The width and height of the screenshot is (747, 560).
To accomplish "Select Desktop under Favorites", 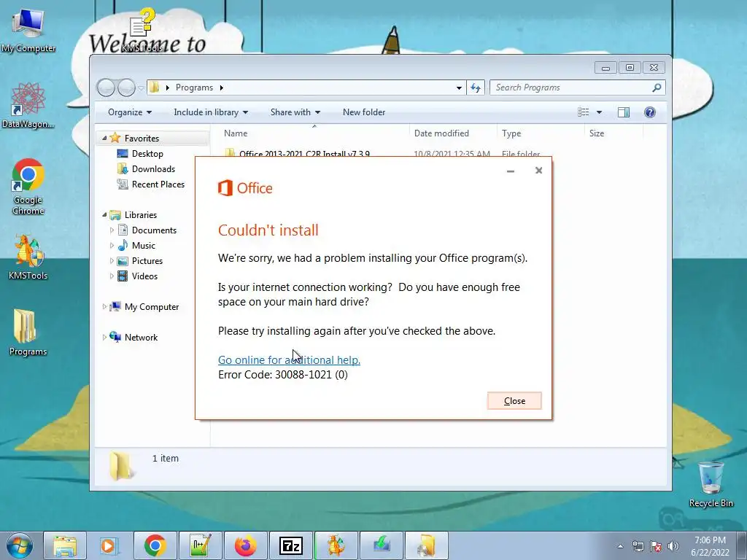I will pyautogui.click(x=147, y=154).
